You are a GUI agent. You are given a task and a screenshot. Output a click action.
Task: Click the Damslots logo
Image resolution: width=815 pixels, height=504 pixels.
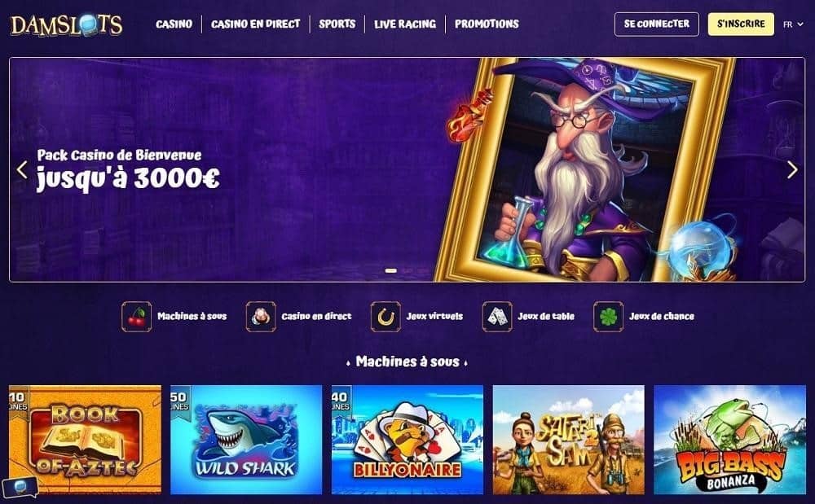(67, 25)
